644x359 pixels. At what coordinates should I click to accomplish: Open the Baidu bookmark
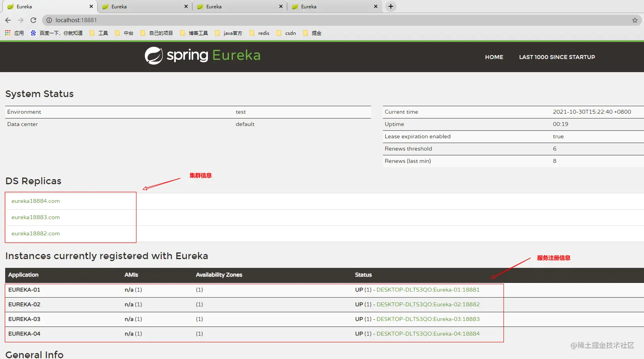[57, 33]
